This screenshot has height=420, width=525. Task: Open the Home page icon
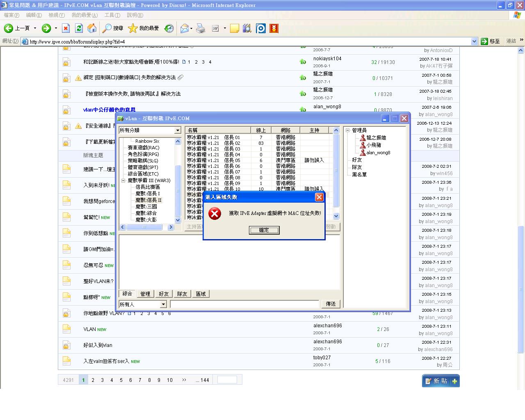[x=92, y=28]
